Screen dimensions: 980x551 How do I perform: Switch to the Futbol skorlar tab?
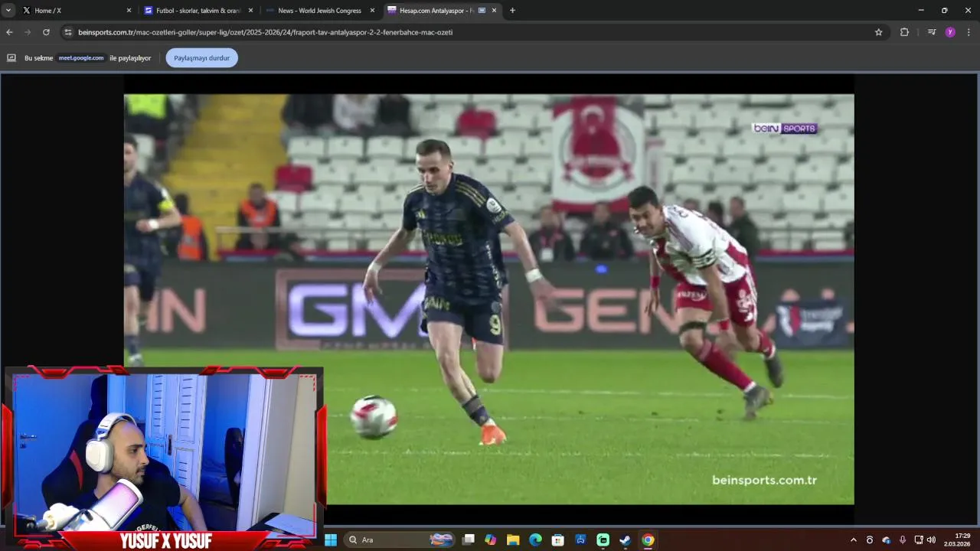pyautogui.click(x=199, y=11)
